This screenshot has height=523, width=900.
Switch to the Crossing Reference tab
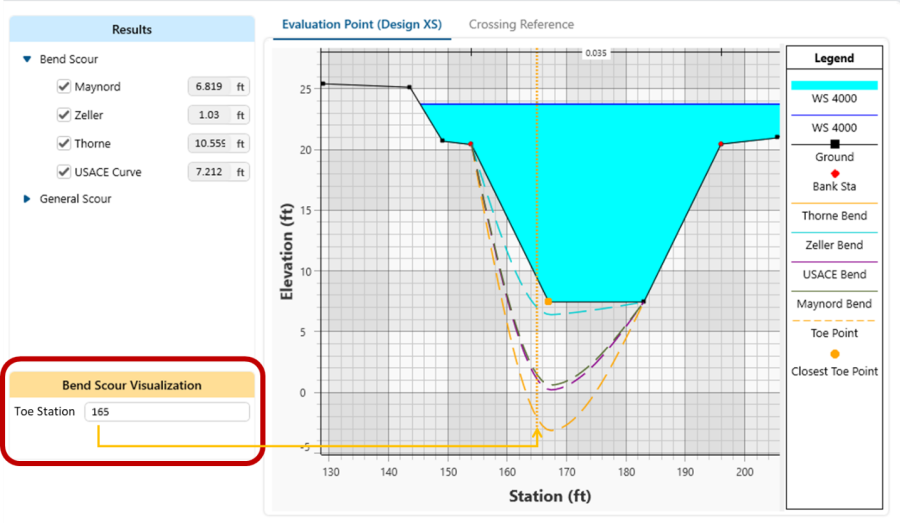pyautogui.click(x=521, y=24)
